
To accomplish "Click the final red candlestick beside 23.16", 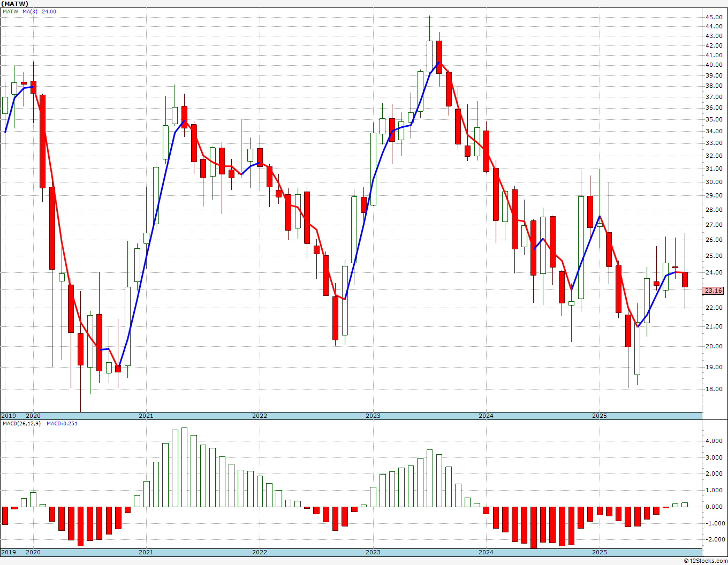I will pyautogui.click(x=685, y=280).
